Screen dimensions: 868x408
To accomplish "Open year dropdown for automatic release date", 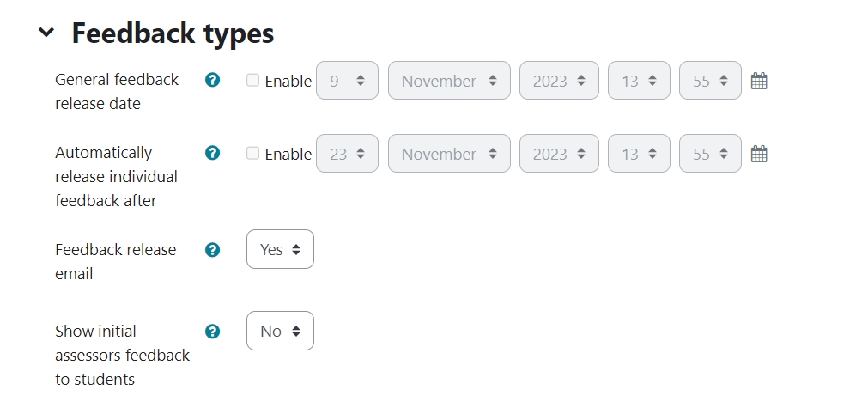I will [x=559, y=154].
